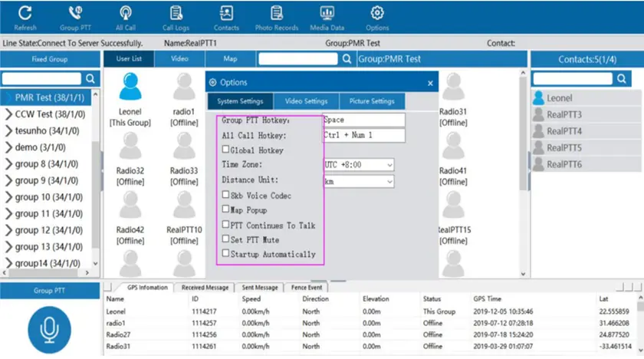Click the Refresh toolbar icon
The image size is (644, 359).
(25, 16)
